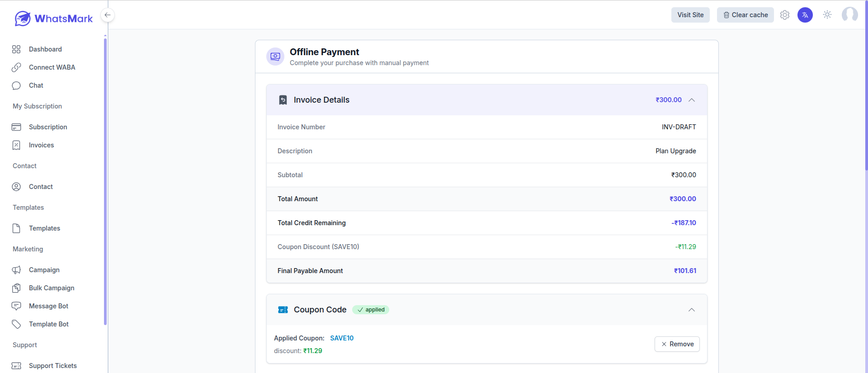Open the settings gear icon
This screenshot has width=868, height=373.
tap(785, 15)
